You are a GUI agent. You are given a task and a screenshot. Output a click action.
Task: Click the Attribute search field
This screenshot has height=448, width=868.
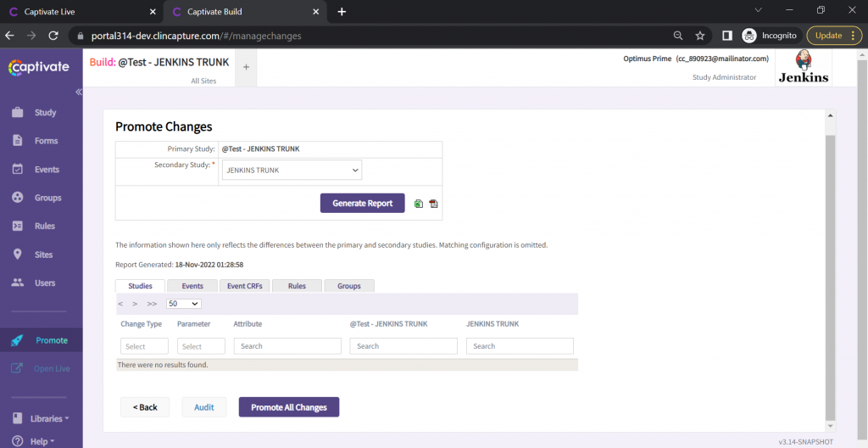287,346
